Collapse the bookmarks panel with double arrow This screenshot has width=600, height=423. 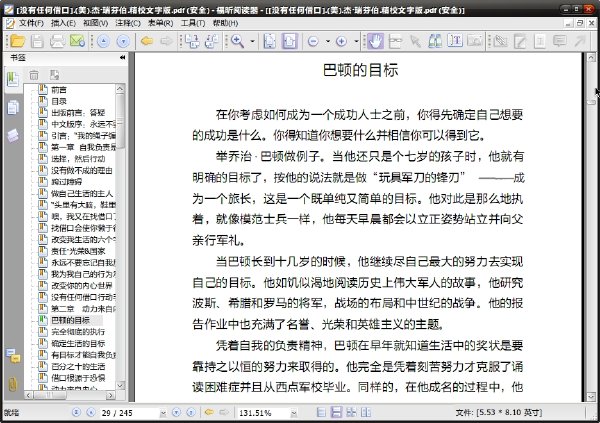pos(122,57)
